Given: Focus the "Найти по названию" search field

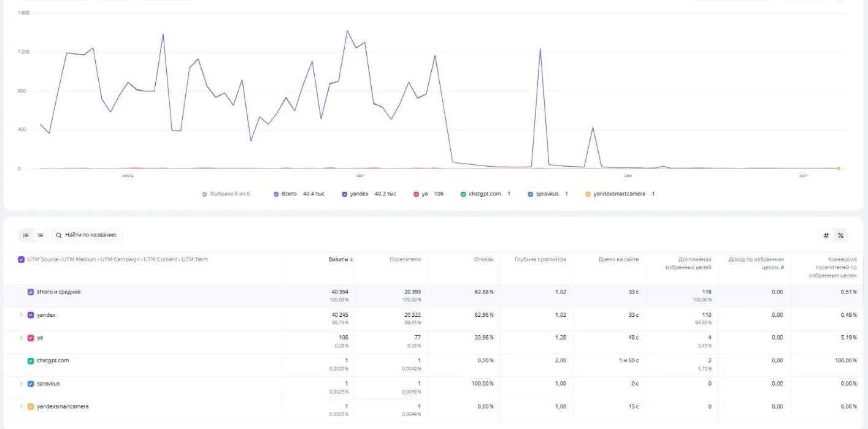Looking at the screenshot, I should pos(87,235).
